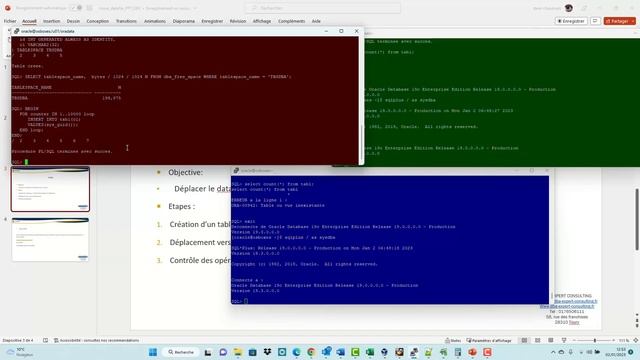This screenshot has width=640, height=360.
Task: Open the Révision ribbon tab
Action: pos(238,21)
